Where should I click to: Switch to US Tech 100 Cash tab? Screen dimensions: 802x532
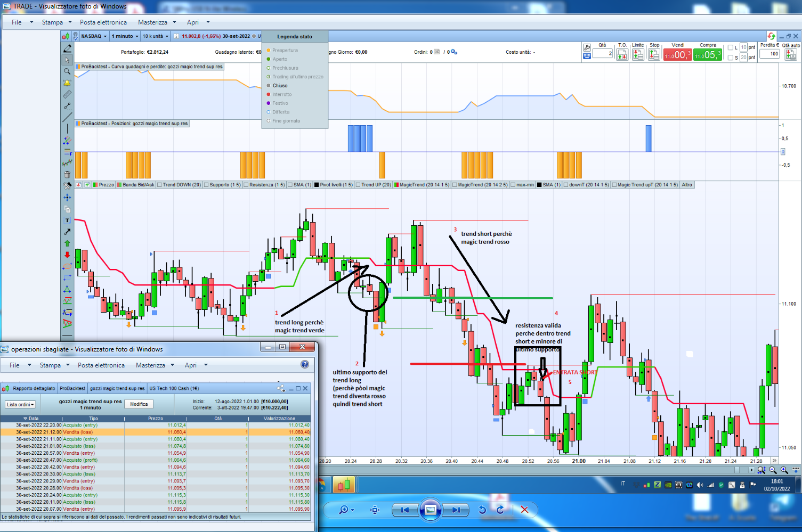coord(174,388)
